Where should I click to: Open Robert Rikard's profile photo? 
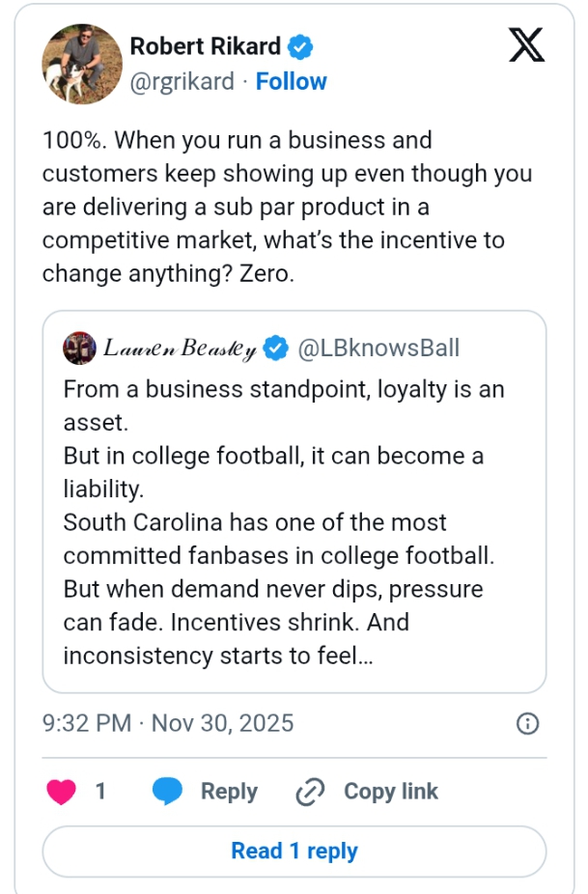click(x=83, y=64)
